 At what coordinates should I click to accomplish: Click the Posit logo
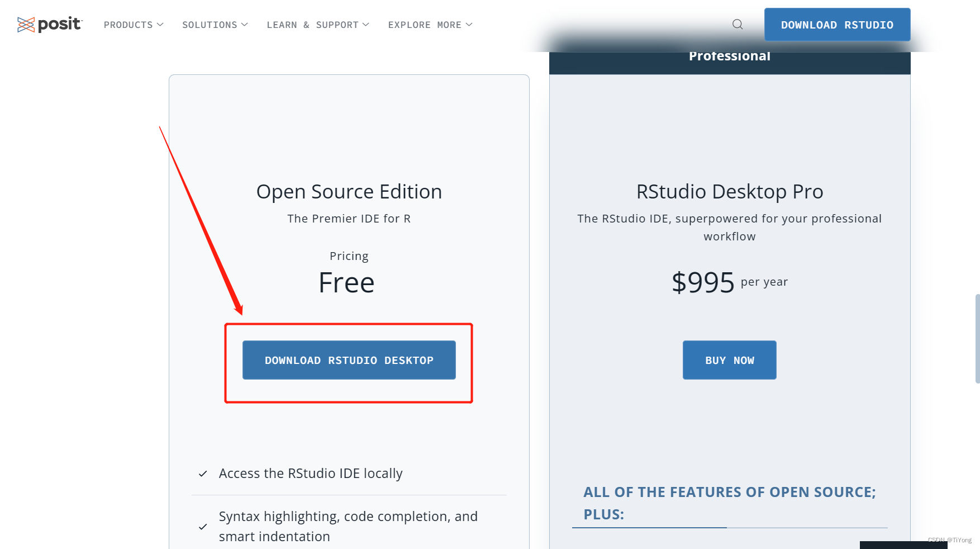click(50, 25)
